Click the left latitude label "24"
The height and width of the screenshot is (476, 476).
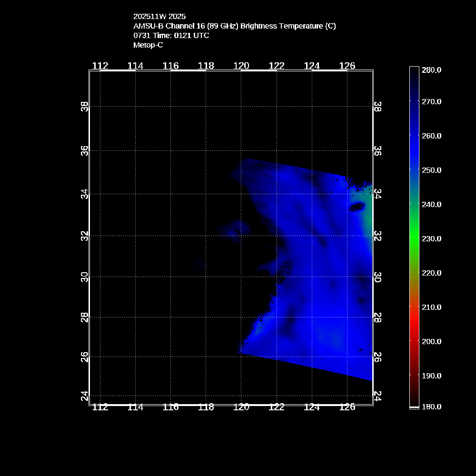tap(85, 396)
